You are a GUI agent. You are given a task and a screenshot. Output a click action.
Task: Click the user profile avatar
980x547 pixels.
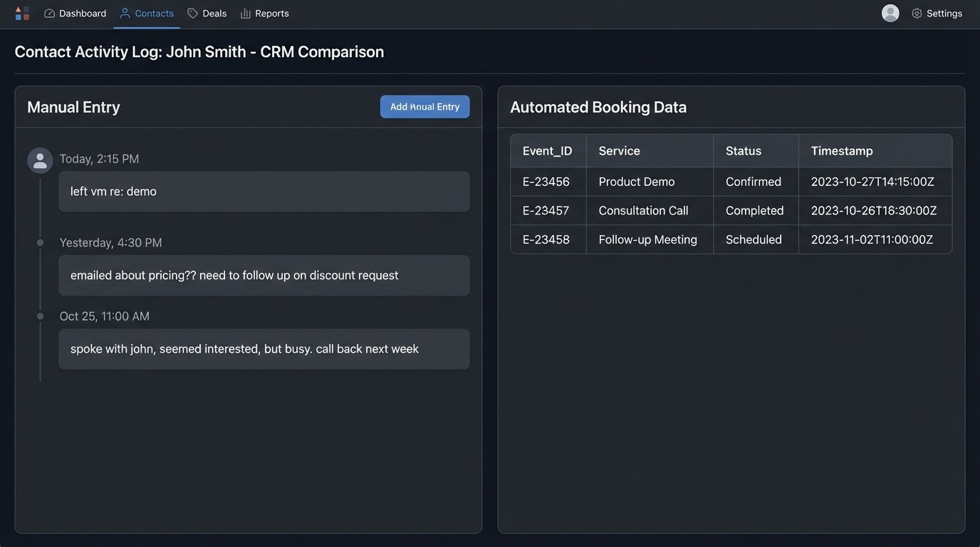click(x=890, y=12)
